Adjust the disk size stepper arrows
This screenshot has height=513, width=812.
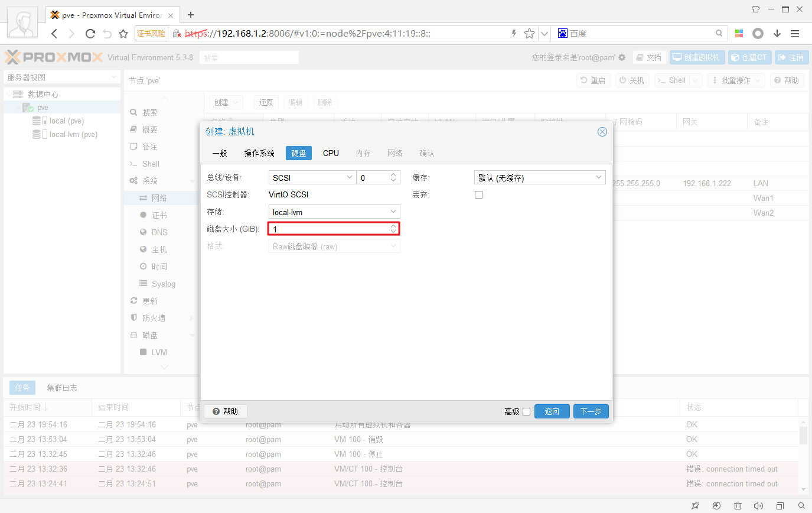click(393, 228)
